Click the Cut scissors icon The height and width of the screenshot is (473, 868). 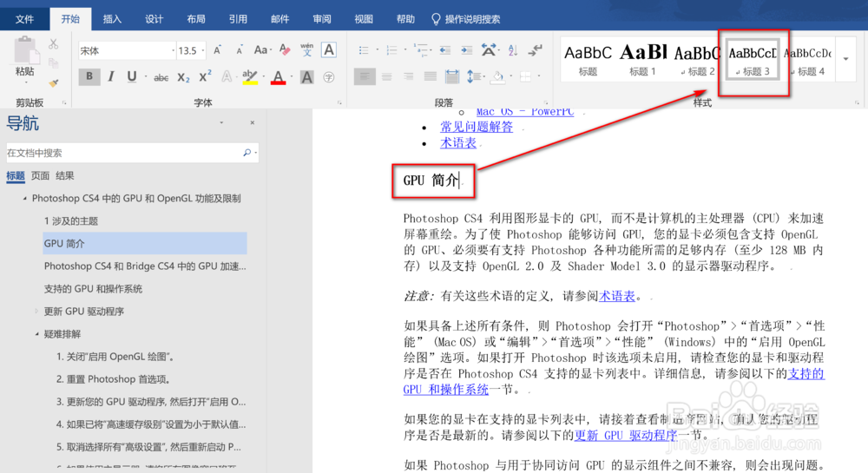[x=54, y=43]
